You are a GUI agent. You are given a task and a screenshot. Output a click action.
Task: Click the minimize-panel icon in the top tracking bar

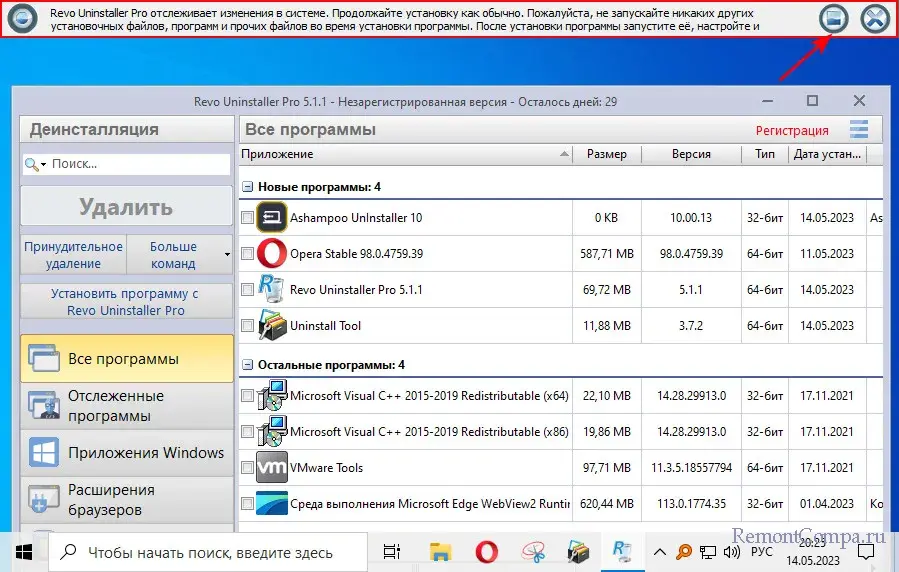[832, 18]
